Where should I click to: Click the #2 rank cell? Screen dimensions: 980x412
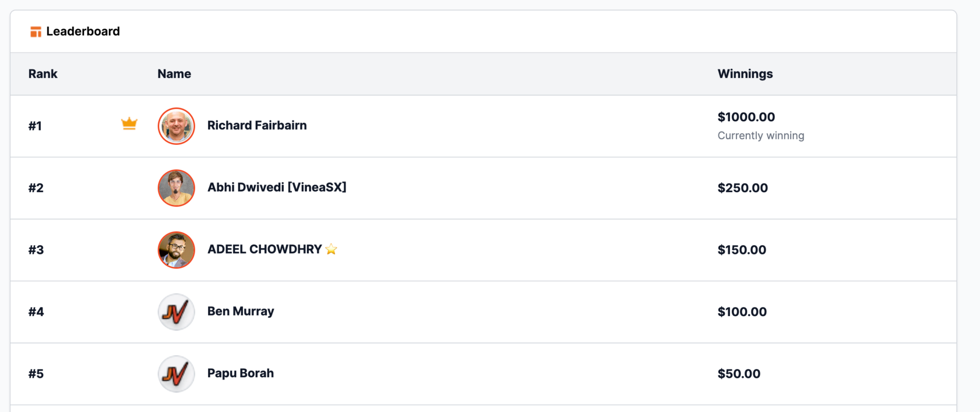tap(36, 188)
